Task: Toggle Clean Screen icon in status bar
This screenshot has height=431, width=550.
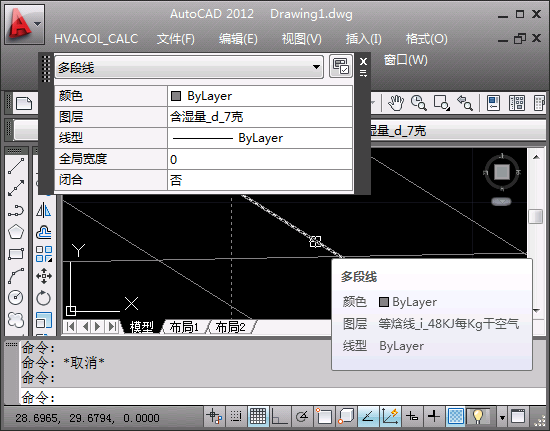Action: click(x=518, y=417)
